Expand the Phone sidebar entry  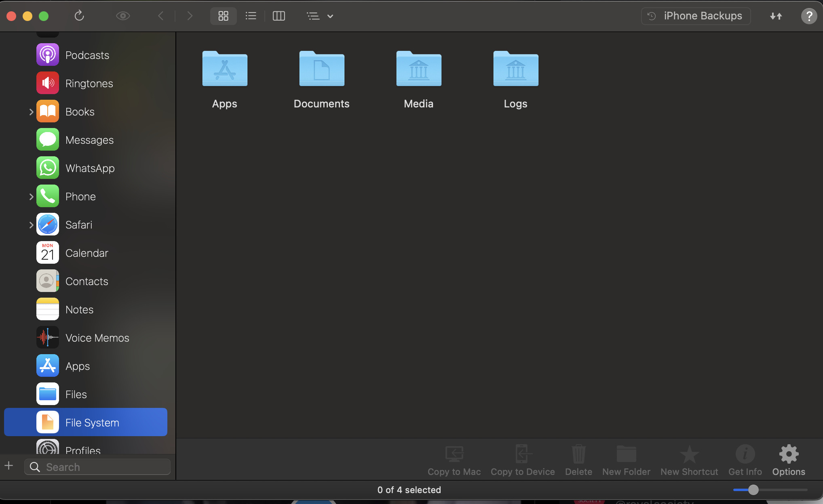coord(31,197)
